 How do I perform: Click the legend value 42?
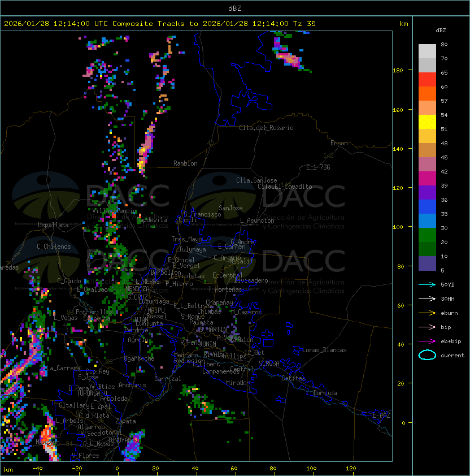(444, 171)
